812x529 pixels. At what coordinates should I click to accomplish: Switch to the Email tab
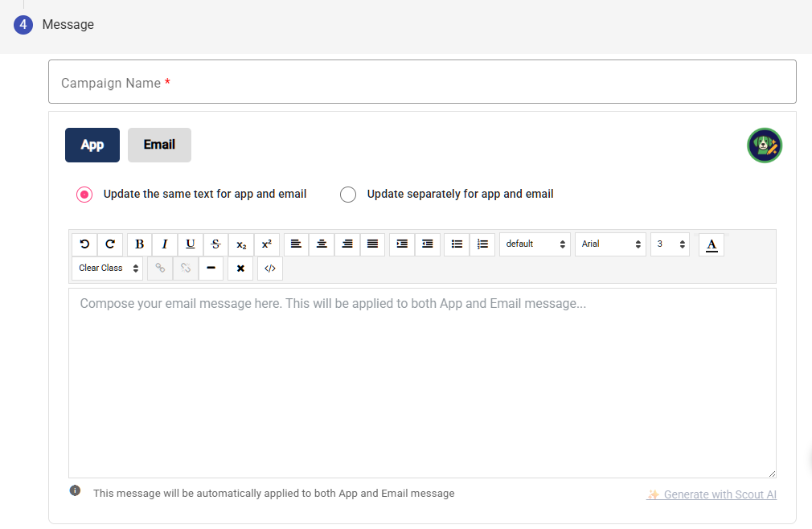click(x=159, y=145)
